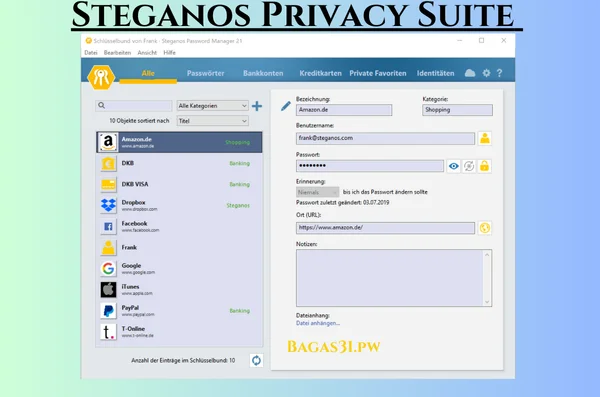This screenshot has height=397, width=600.
Task: Click the Benutzername field
Action: click(385, 138)
